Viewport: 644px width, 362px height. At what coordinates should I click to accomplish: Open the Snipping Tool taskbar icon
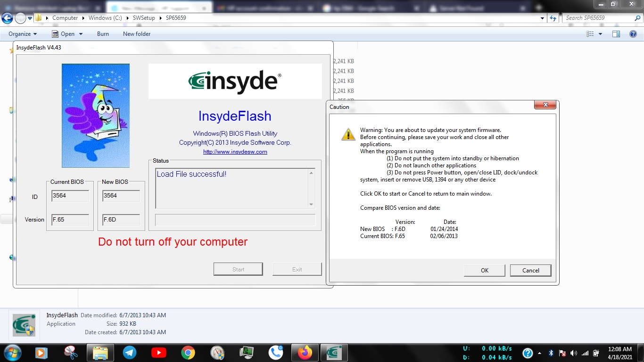pyautogui.click(x=71, y=353)
